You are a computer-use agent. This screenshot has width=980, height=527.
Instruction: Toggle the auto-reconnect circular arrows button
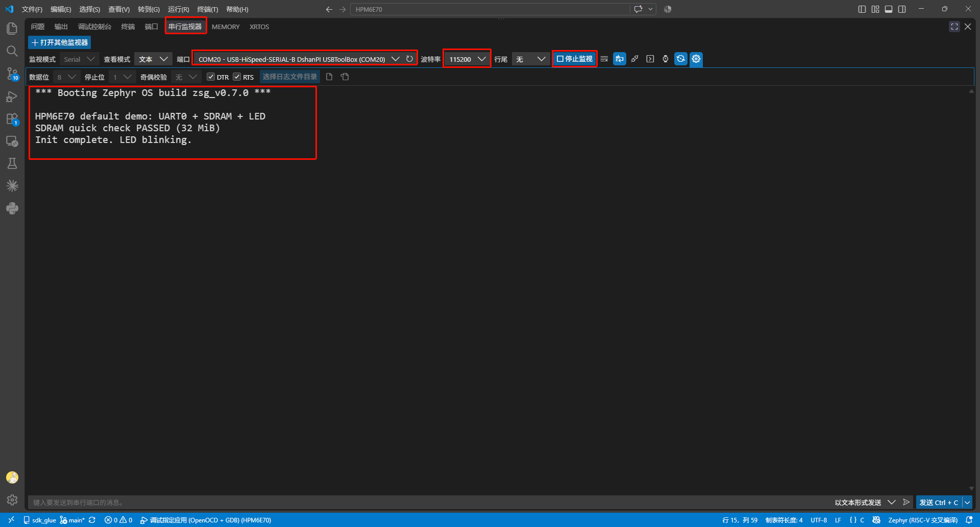(x=681, y=59)
